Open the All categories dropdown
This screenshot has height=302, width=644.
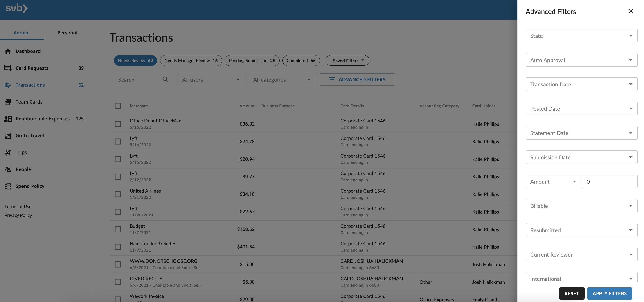pos(282,79)
